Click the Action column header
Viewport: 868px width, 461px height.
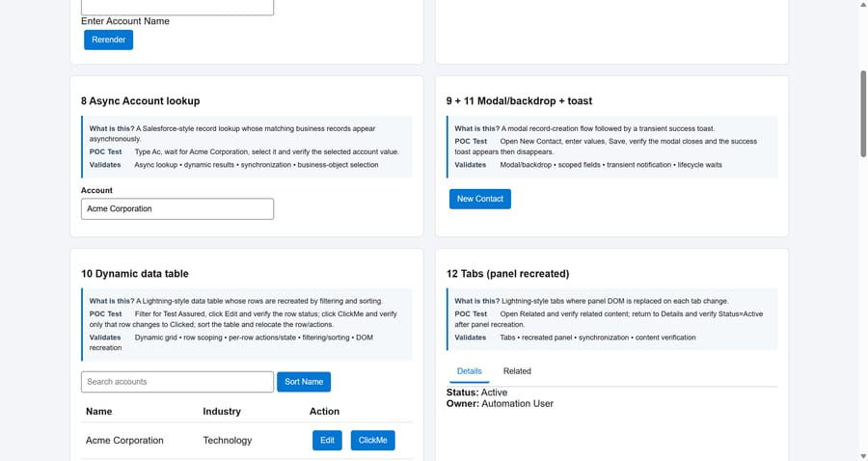[324, 411]
